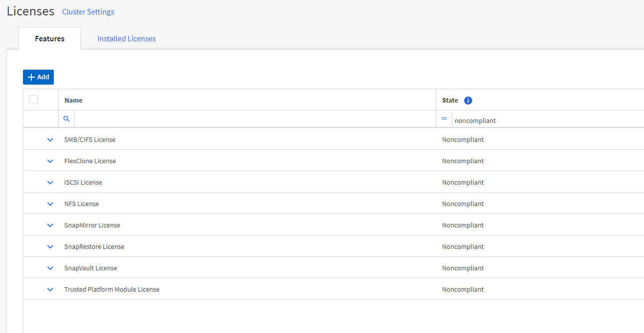The height and width of the screenshot is (333, 644).
Task: Select the Features tab
Action: [50, 39]
